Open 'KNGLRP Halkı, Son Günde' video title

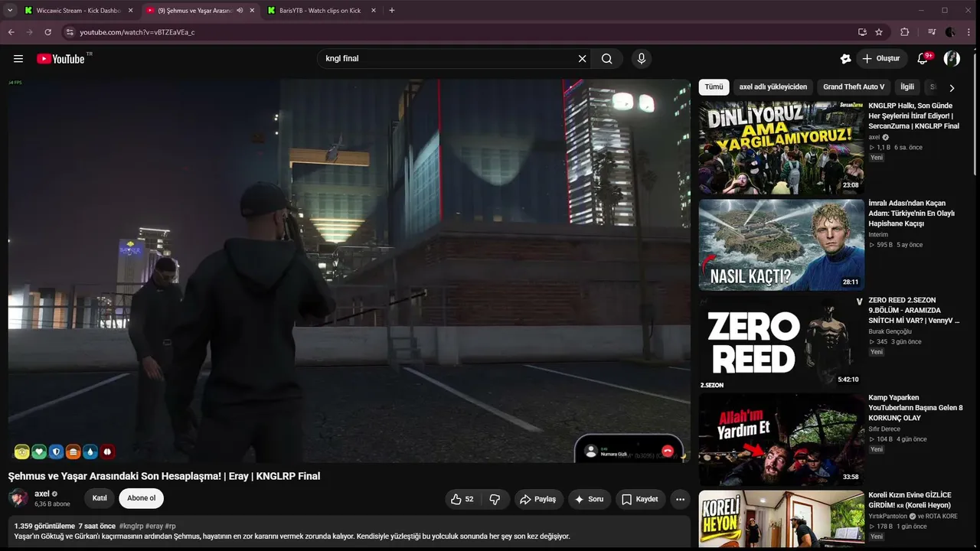(x=913, y=116)
